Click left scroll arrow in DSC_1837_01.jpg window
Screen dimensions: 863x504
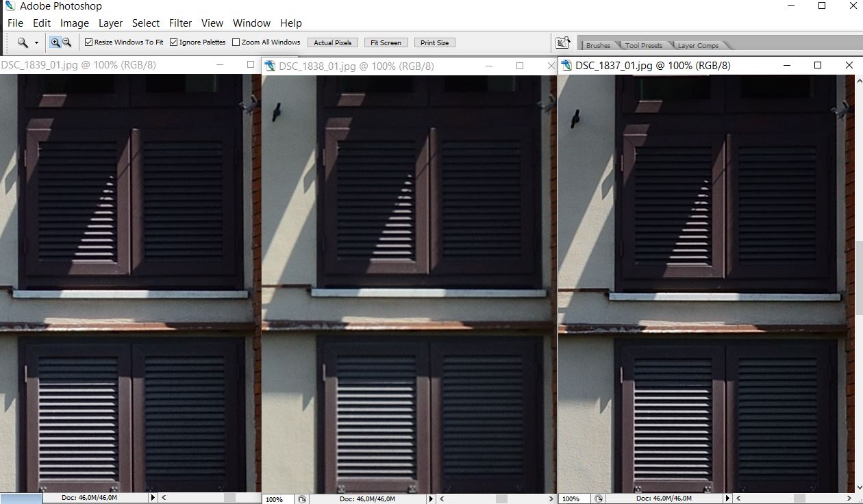tap(738, 499)
